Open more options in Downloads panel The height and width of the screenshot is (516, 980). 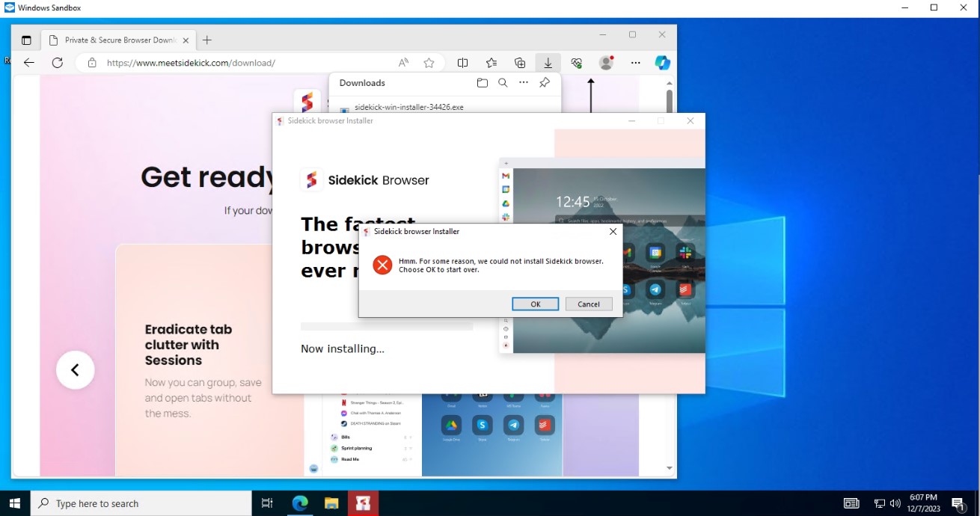[x=524, y=83]
